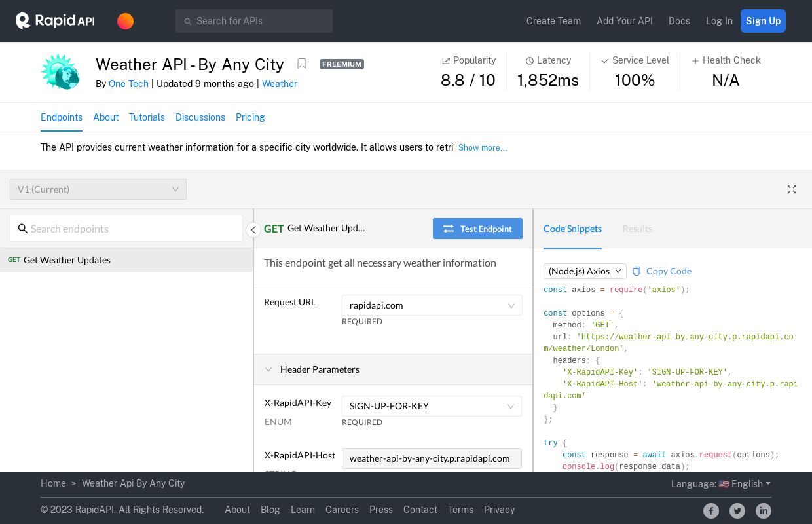The width and height of the screenshot is (812, 524).
Task: Collapse the endpoints sidebar with arrow button
Action: (253, 229)
